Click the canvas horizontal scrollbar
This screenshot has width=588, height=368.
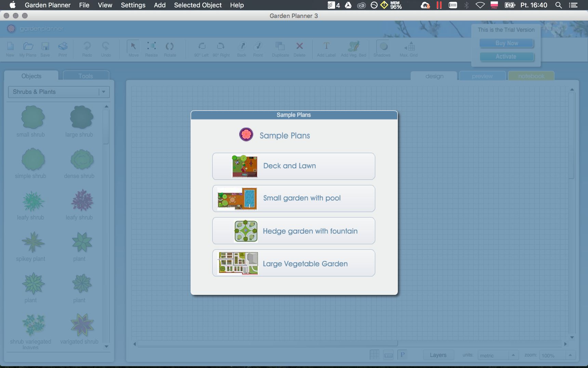[x=268, y=343]
